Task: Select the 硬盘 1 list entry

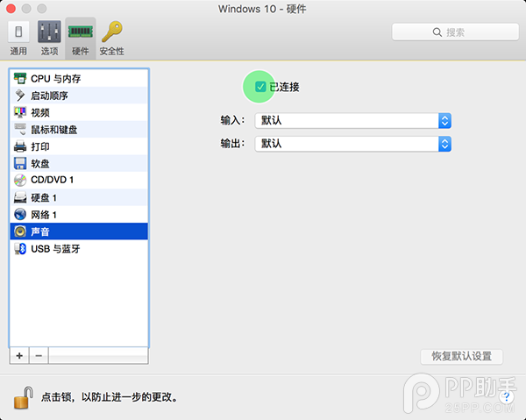Action: coord(79,197)
